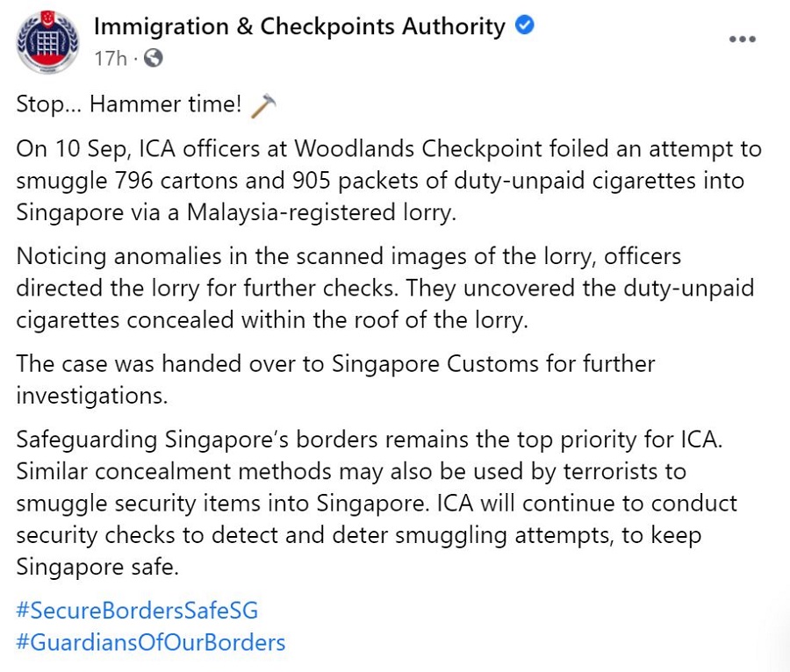Click the hammer emoji
The width and height of the screenshot is (790, 672).
click(263, 105)
